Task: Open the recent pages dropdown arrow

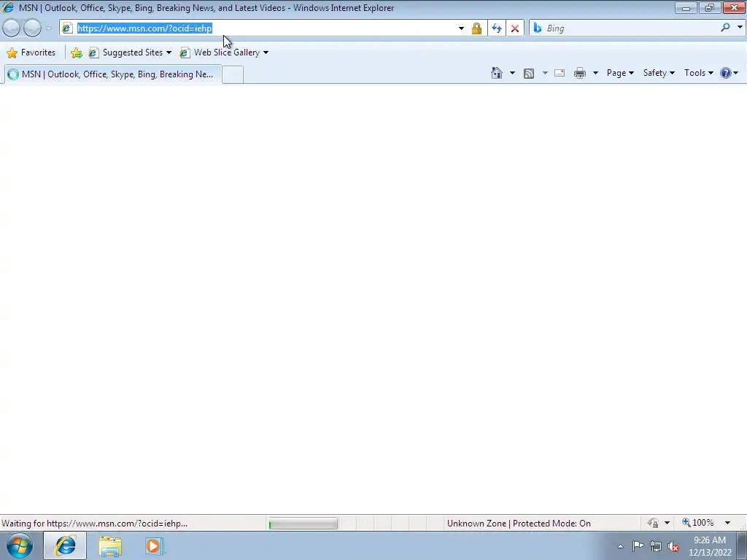Action: pos(48,28)
